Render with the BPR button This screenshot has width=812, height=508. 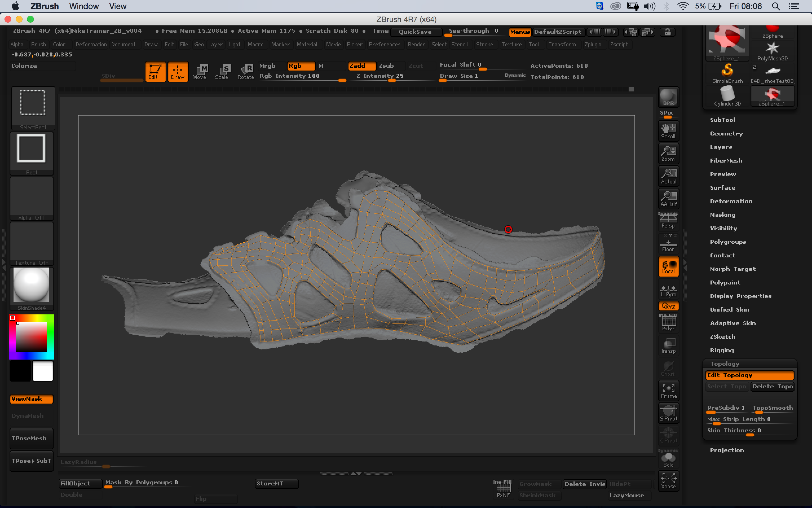[x=668, y=97]
